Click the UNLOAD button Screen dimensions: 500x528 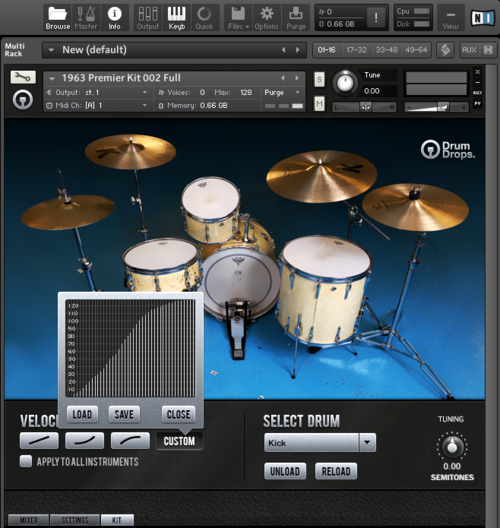click(285, 471)
